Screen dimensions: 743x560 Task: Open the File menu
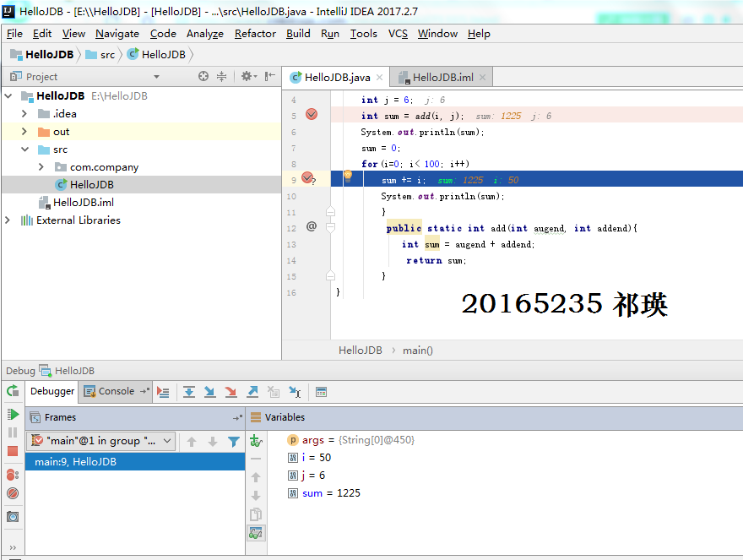point(14,34)
